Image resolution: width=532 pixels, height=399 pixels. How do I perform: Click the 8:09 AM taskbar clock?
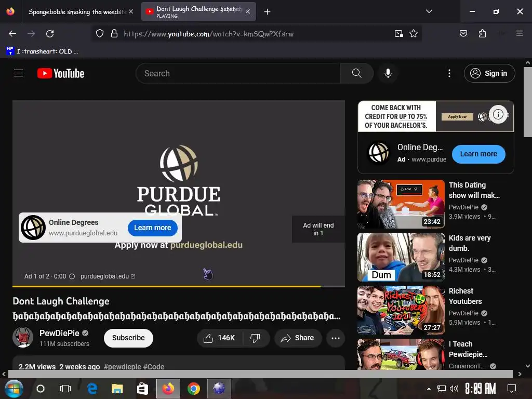point(480,389)
